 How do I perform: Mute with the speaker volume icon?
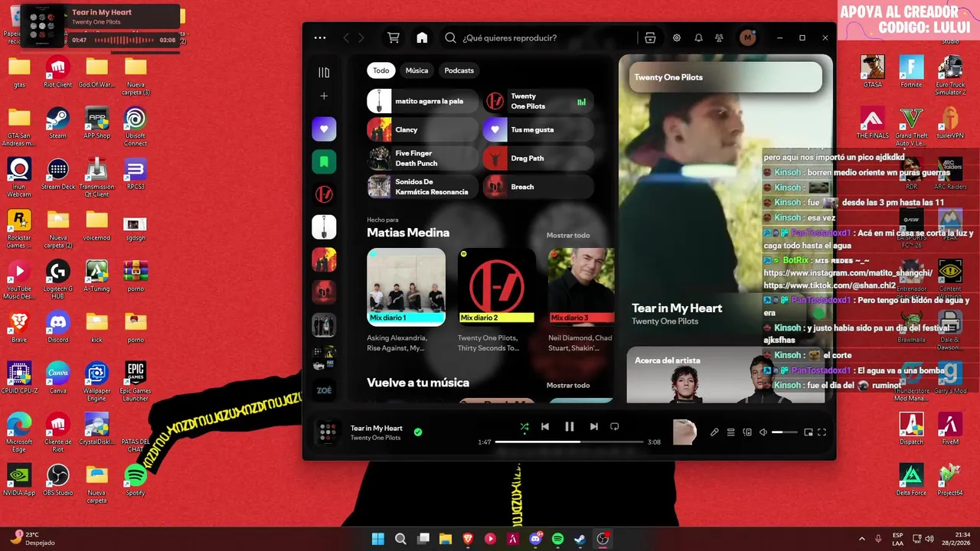point(763,432)
